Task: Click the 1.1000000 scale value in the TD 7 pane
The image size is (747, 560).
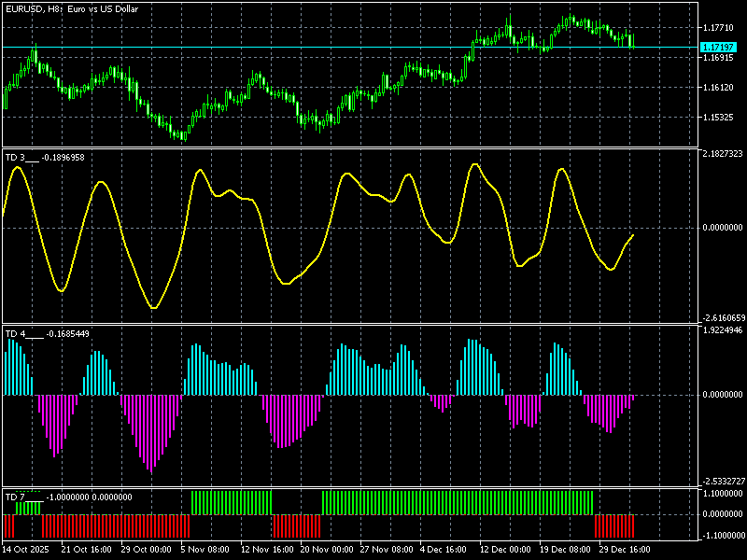Action: [x=723, y=494]
